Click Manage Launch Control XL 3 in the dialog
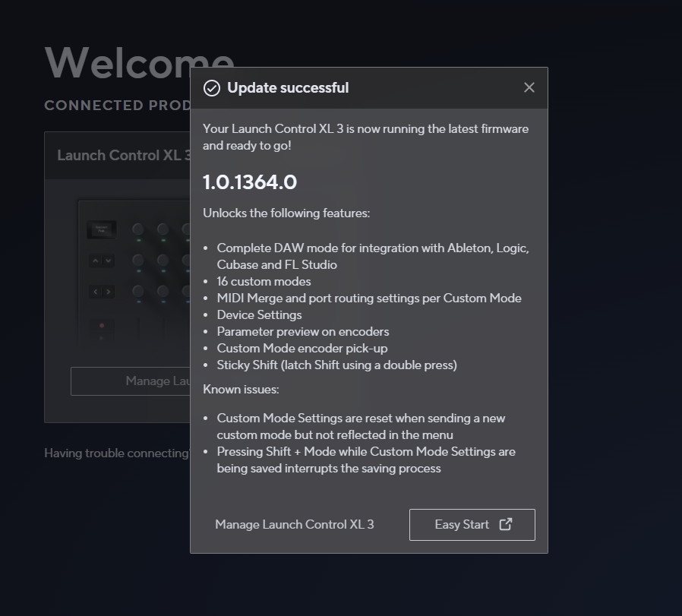This screenshot has width=682, height=616. pos(295,525)
